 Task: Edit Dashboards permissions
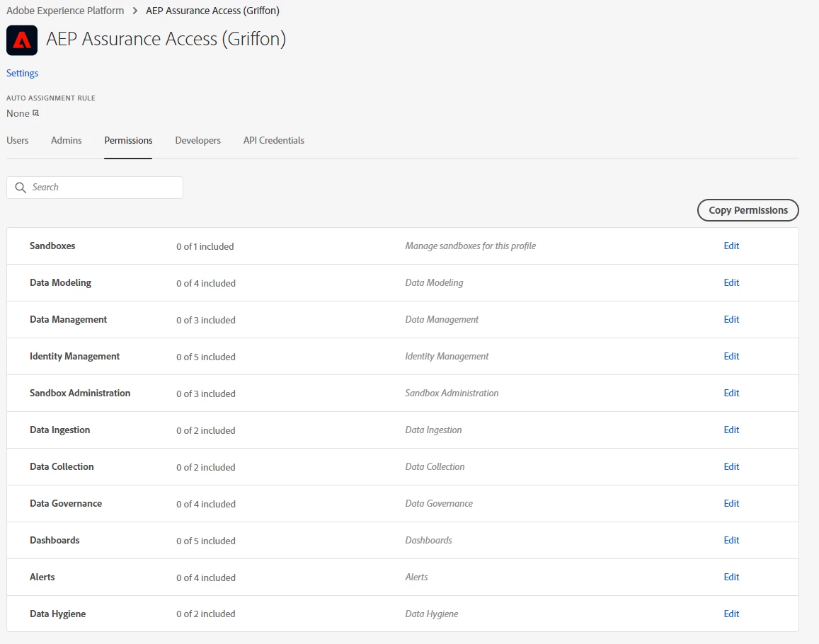tap(731, 540)
